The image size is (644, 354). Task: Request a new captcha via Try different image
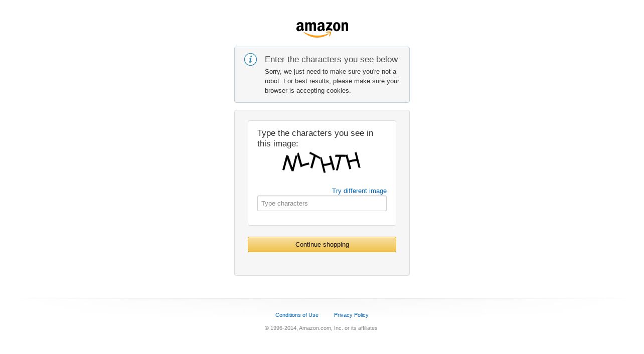click(x=359, y=191)
